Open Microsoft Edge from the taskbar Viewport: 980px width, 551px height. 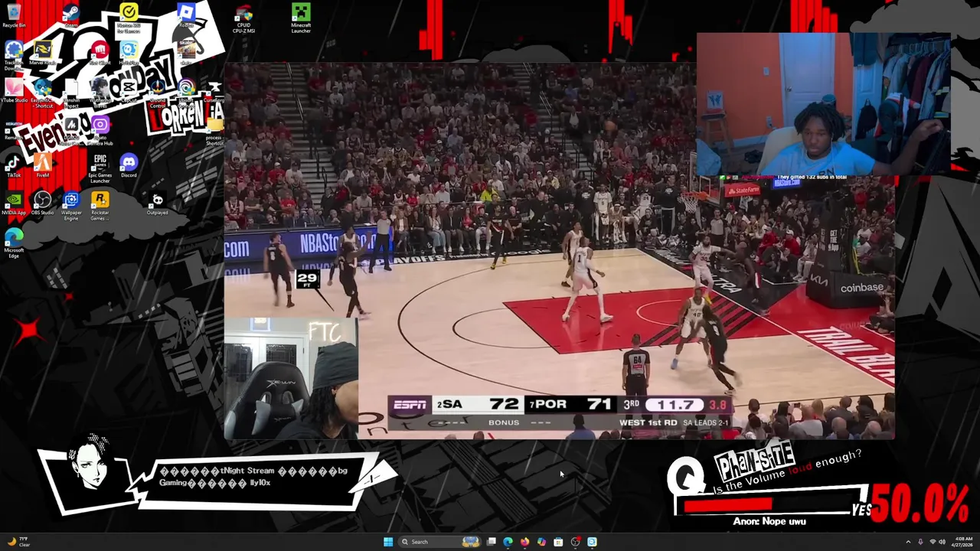[x=508, y=542]
